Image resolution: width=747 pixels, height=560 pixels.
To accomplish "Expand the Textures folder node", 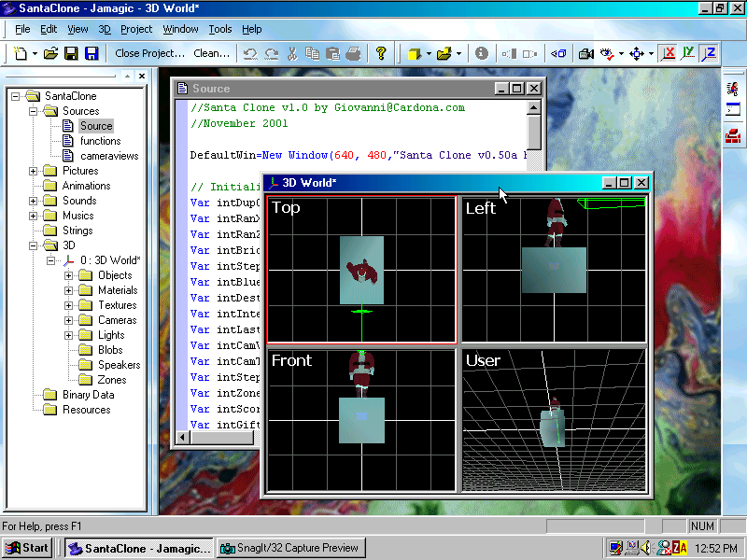I will tap(68, 305).
